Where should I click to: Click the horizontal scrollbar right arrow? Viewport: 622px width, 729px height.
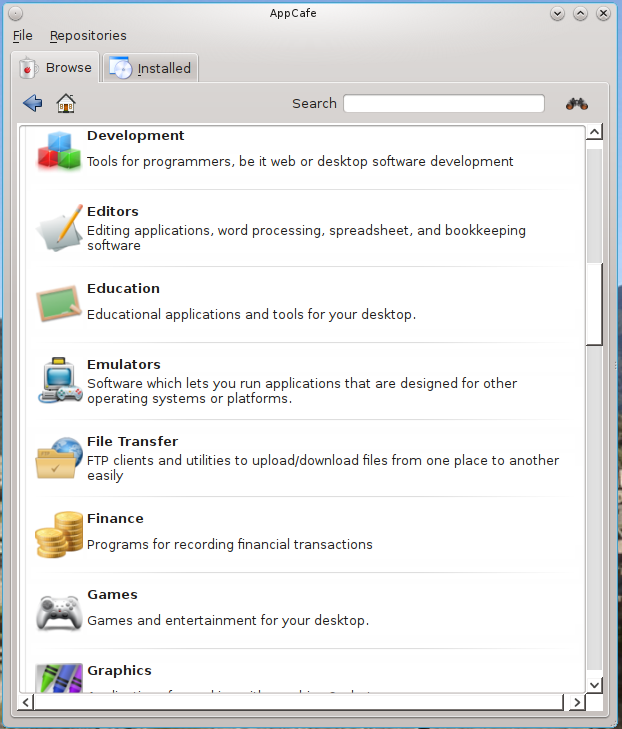click(x=577, y=702)
